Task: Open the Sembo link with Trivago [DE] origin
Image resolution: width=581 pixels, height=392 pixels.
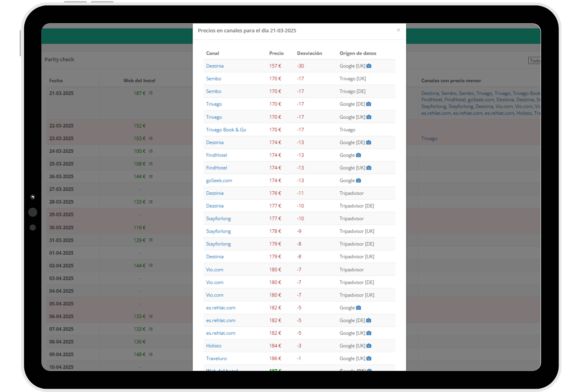Action: tap(214, 91)
